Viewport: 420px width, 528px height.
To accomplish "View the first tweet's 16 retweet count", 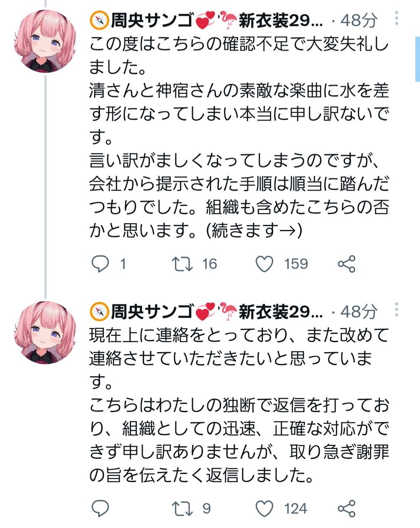I will [209, 264].
